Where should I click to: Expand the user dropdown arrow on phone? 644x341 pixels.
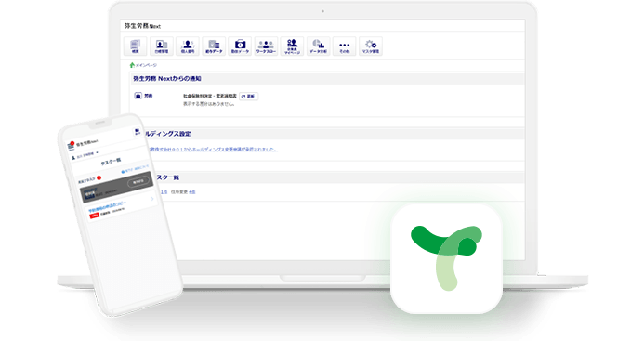tap(97, 152)
